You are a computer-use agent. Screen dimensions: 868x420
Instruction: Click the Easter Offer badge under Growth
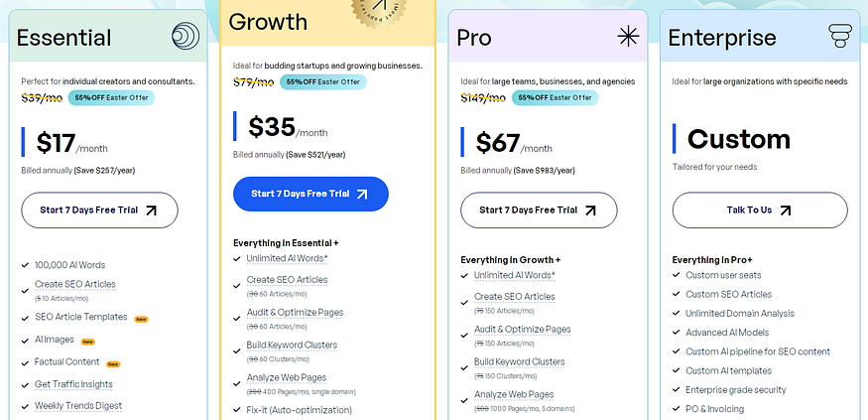tap(322, 82)
